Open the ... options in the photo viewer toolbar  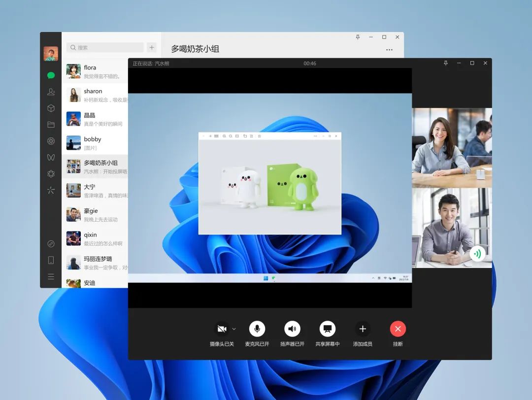(315, 136)
